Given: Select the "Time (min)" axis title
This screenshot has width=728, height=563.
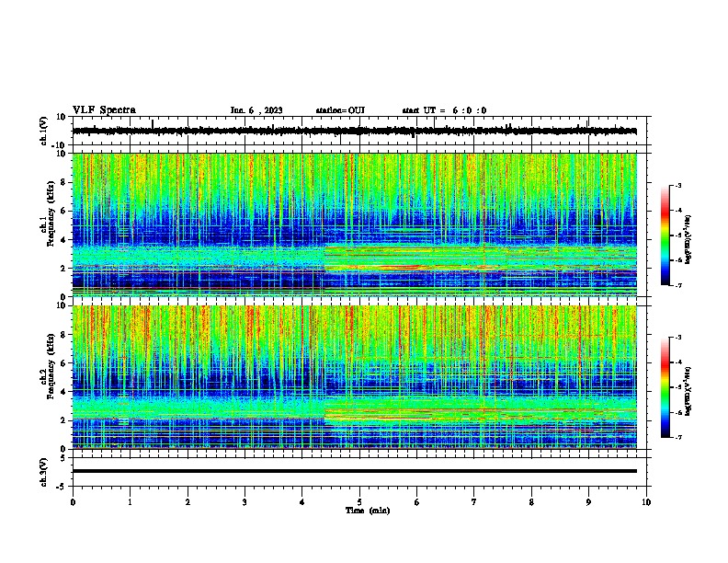Looking at the screenshot, I should point(368,511).
